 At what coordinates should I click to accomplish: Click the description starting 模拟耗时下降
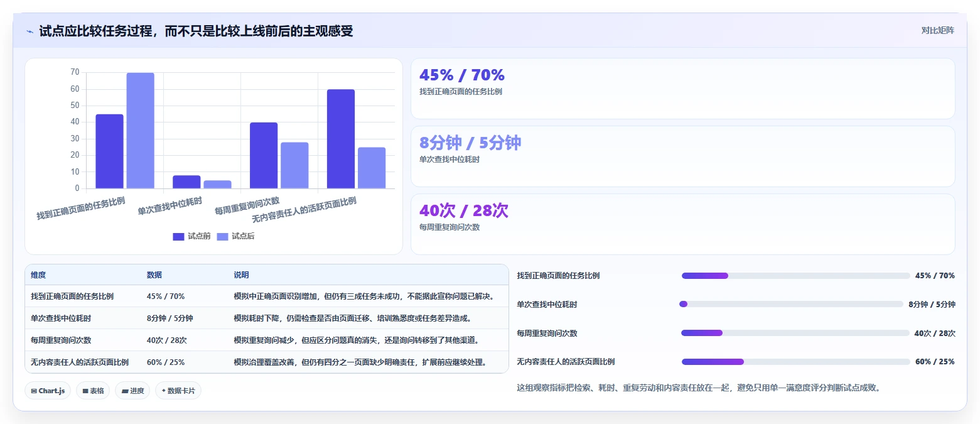click(x=352, y=318)
